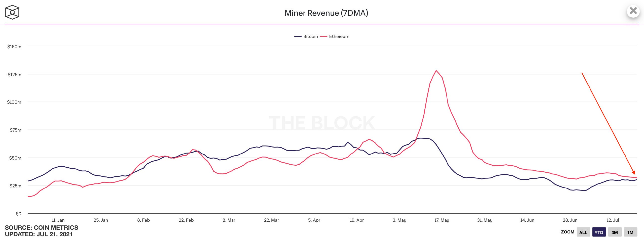Click the ZOOM label
644x239 pixels.
tap(568, 232)
